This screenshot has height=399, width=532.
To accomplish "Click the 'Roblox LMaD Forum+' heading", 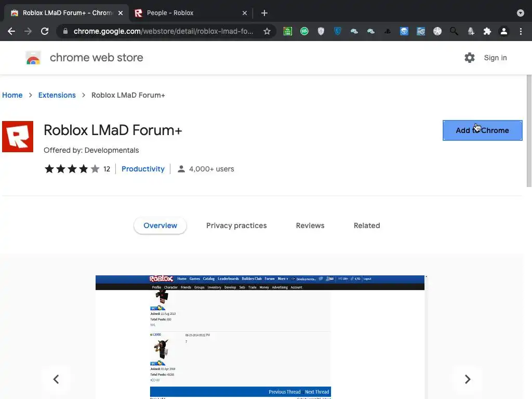I will 113,130.
